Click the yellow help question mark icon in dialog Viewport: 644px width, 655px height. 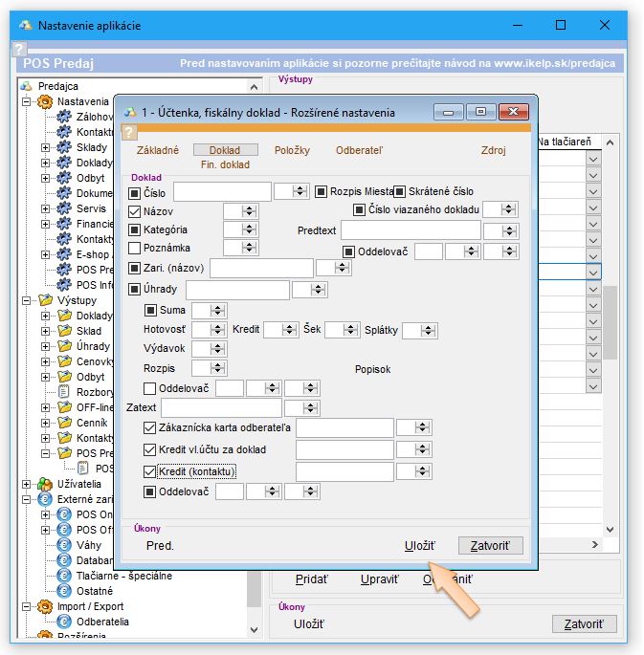coord(130,133)
